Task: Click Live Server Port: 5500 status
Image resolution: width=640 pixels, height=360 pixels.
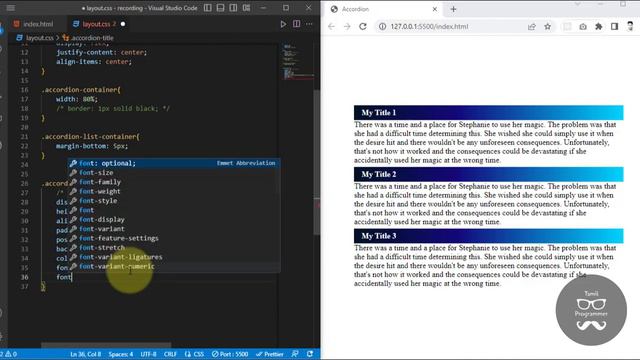Action: pos(230,354)
